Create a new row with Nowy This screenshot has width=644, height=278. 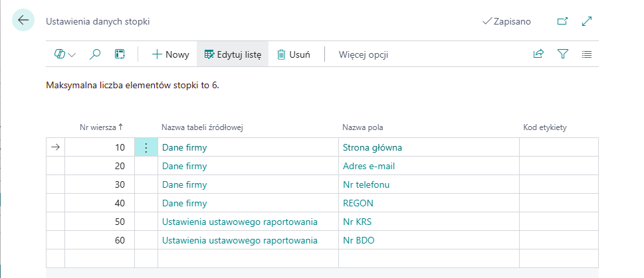tap(170, 54)
